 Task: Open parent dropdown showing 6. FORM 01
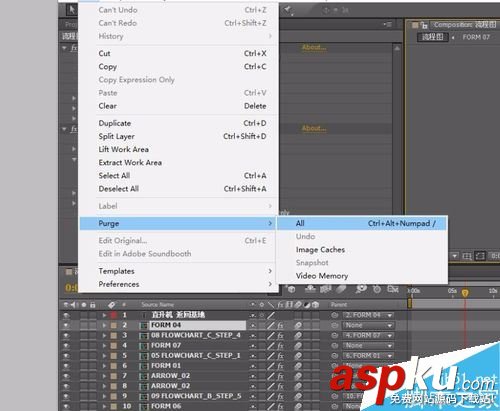tap(368, 356)
